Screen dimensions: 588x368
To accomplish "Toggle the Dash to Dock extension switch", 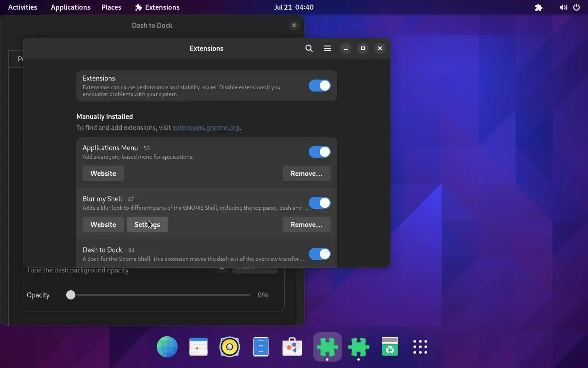I will (319, 254).
